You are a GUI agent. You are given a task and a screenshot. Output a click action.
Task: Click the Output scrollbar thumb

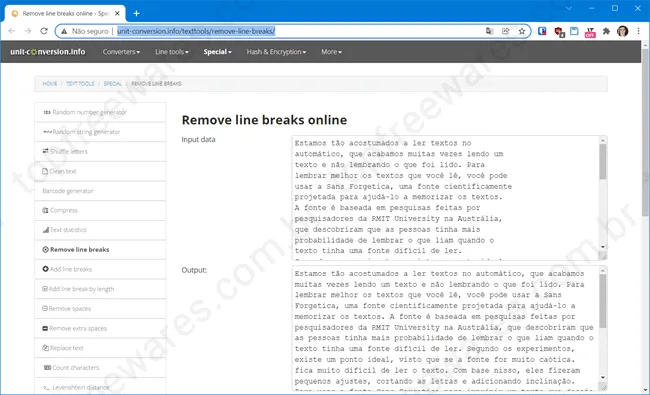603,301
